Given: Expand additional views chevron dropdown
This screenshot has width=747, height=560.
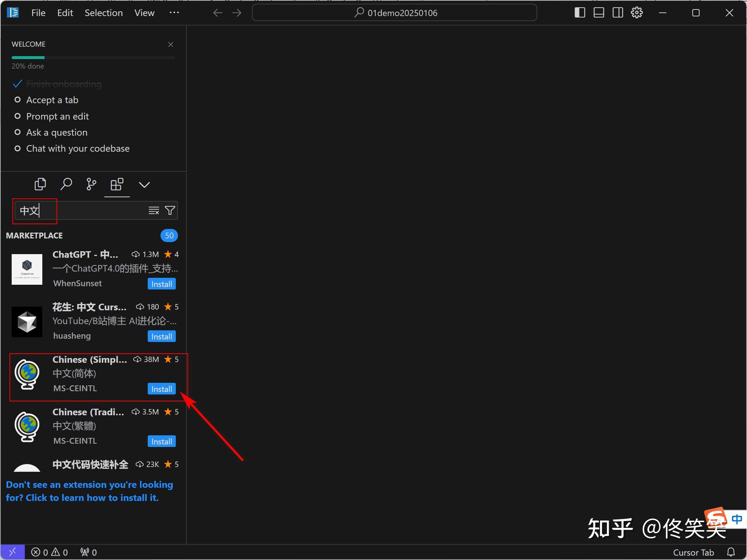Looking at the screenshot, I should [x=144, y=184].
